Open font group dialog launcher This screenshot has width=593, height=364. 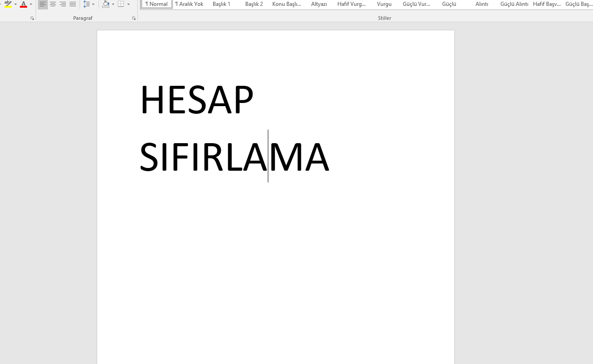coord(32,19)
